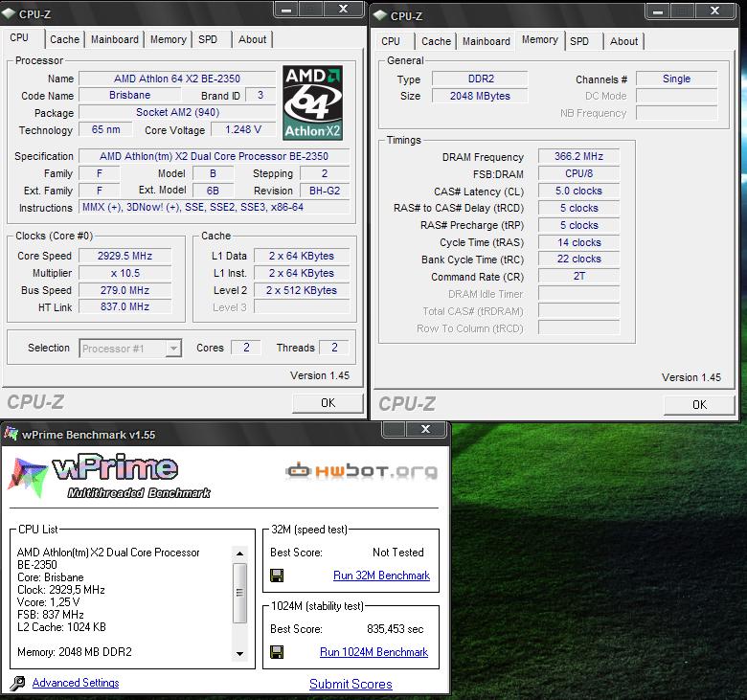Click OK in the left CPU-Z window
The width and height of the screenshot is (747, 700).
(x=328, y=403)
